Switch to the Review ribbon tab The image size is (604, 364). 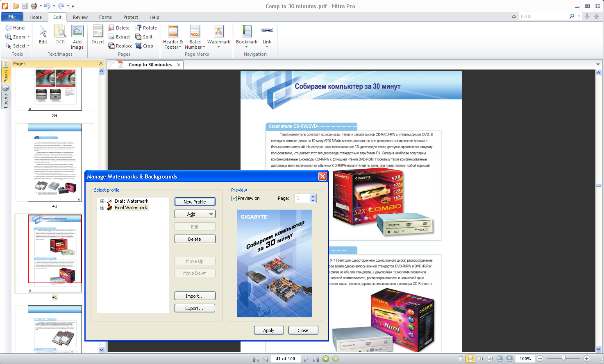tap(80, 17)
